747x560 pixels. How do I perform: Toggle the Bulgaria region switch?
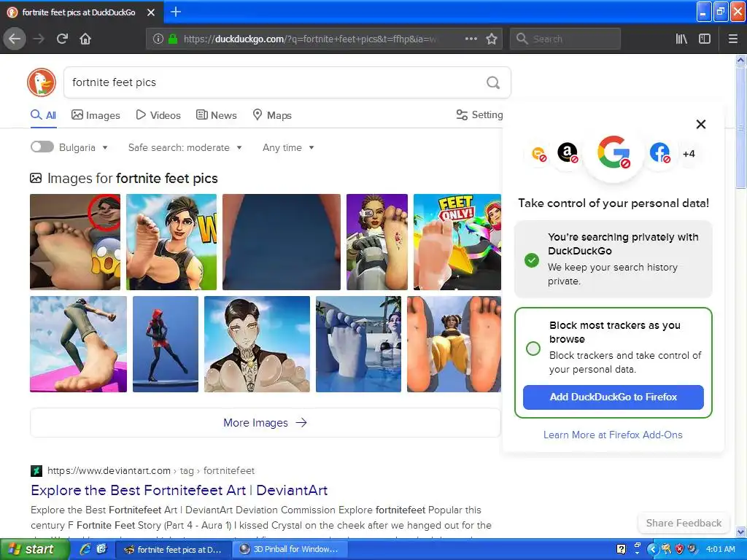[42, 147]
